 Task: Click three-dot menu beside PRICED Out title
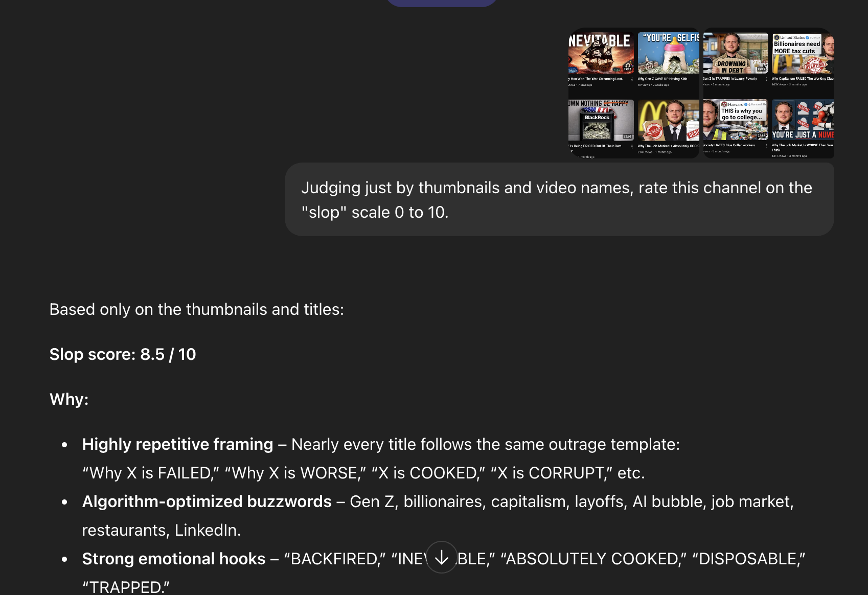[632, 146]
